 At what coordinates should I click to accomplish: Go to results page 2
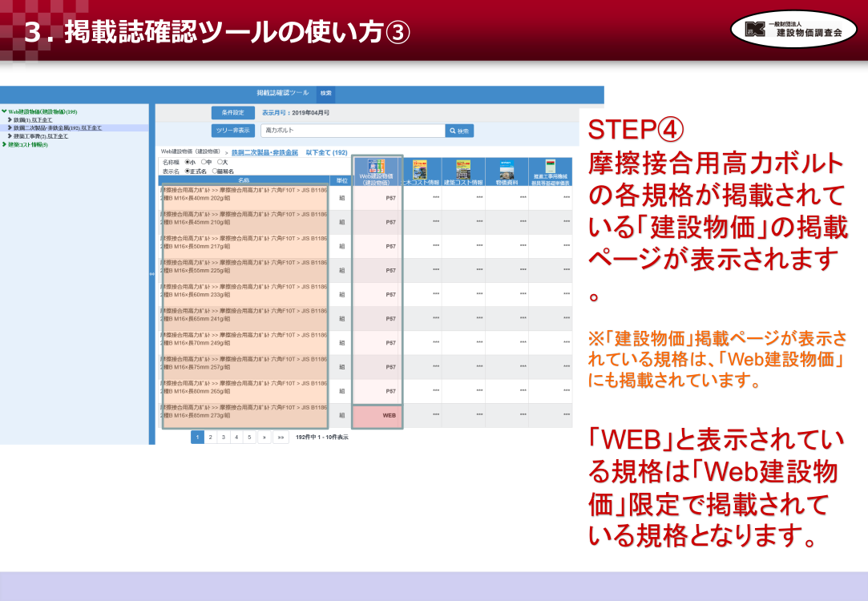[x=210, y=438]
